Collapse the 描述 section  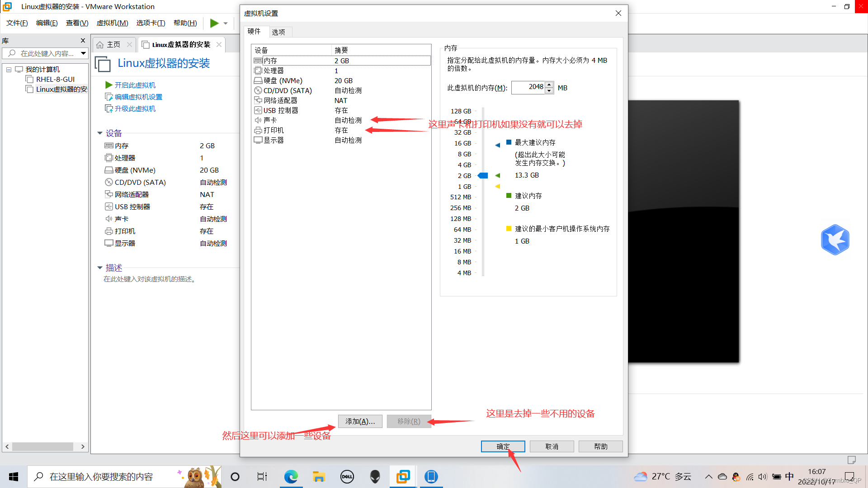click(x=100, y=267)
